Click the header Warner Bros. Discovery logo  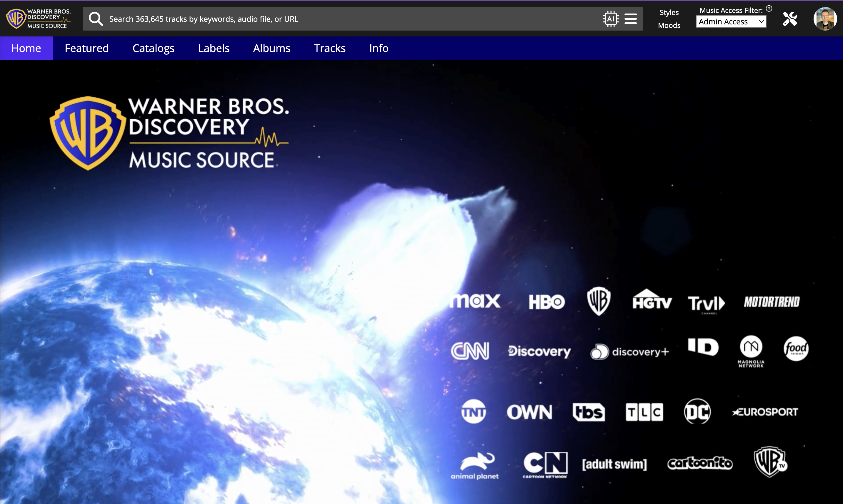click(x=39, y=19)
